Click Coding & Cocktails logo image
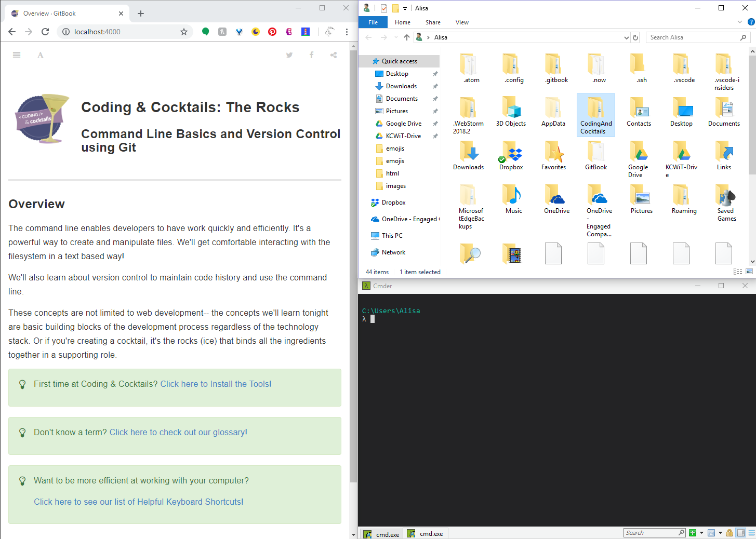The image size is (756, 539). coord(42,119)
